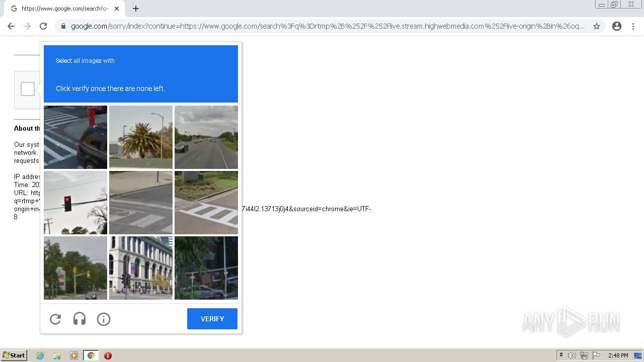Click the google.com/sorry address bar
Image resolution: width=644 pixels, height=362 pixels.
click(x=328, y=26)
